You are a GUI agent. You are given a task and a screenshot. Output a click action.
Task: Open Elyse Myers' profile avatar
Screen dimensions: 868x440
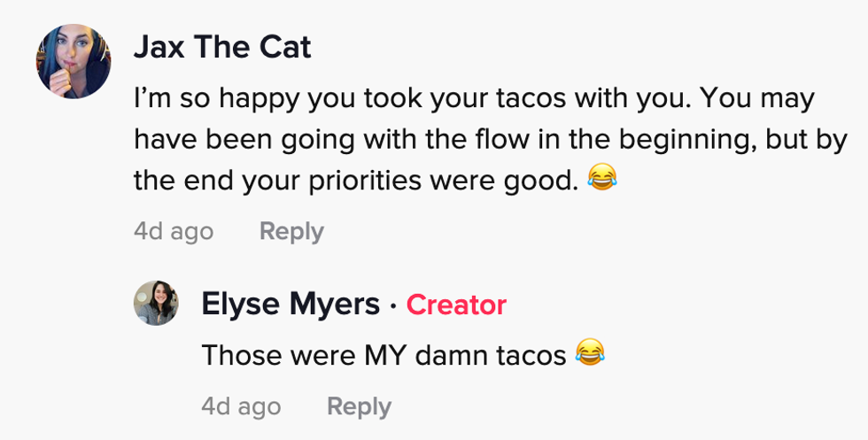click(157, 305)
